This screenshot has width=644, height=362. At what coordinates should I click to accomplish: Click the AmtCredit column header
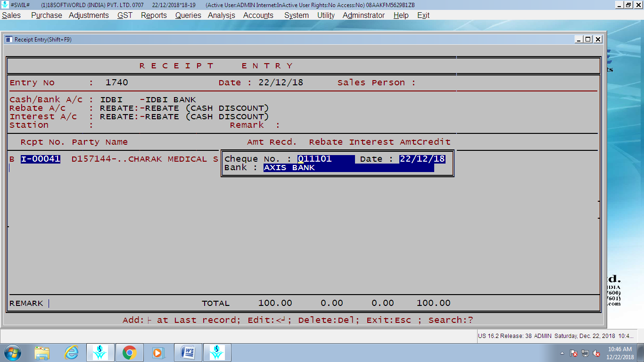tap(425, 142)
